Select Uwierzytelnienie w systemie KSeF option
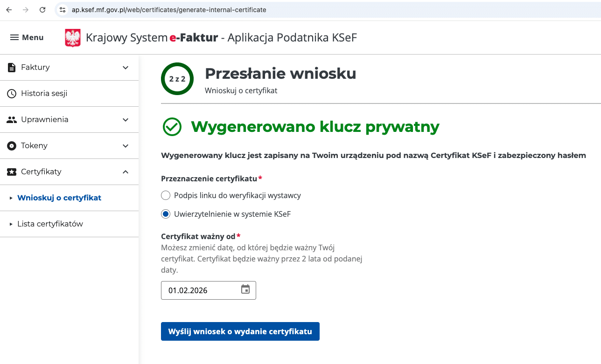This screenshot has width=601, height=364. pos(165,214)
